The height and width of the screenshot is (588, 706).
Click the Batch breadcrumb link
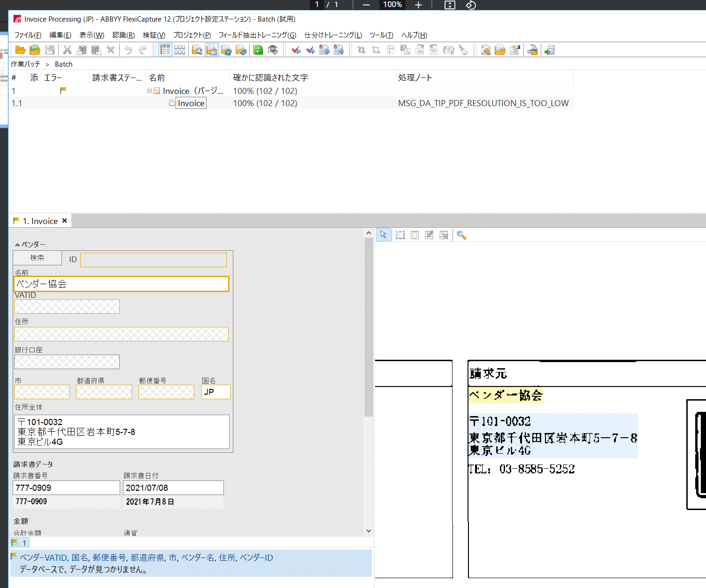point(63,64)
